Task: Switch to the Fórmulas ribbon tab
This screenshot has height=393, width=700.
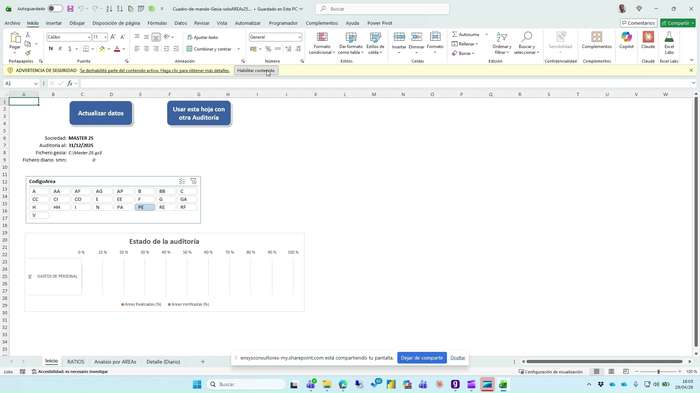Action: coord(157,23)
